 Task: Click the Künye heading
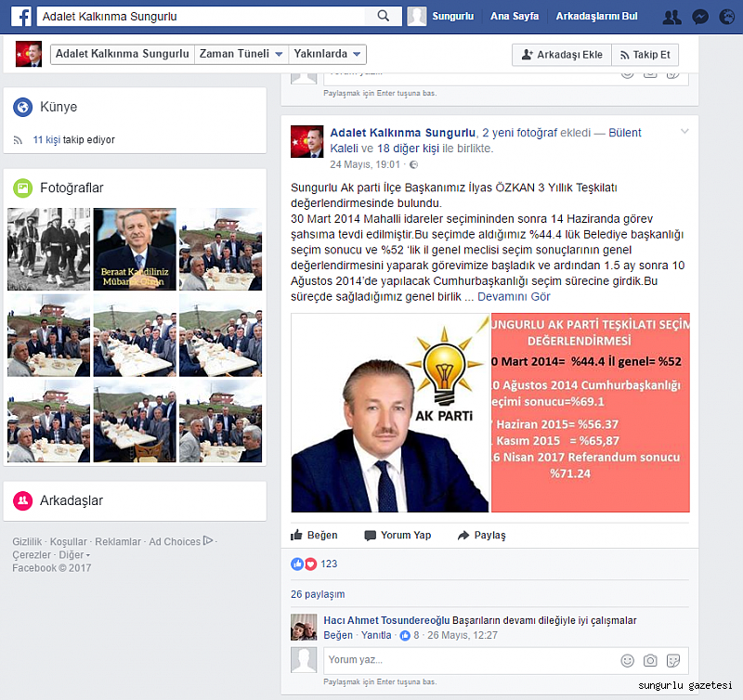[59, 107]
